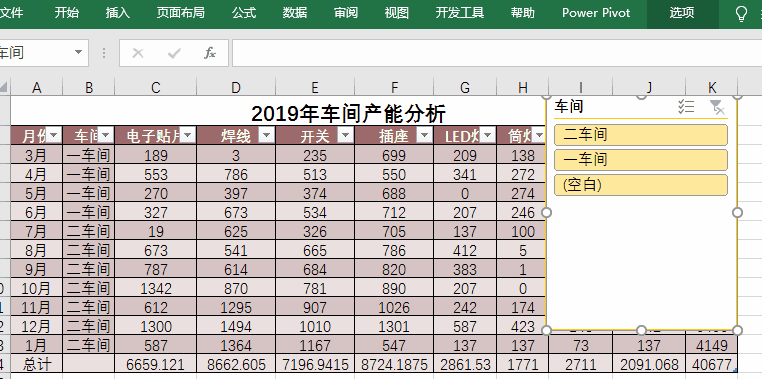Click total cell 6659.121
762x379 pixels.
pos(156,364)
